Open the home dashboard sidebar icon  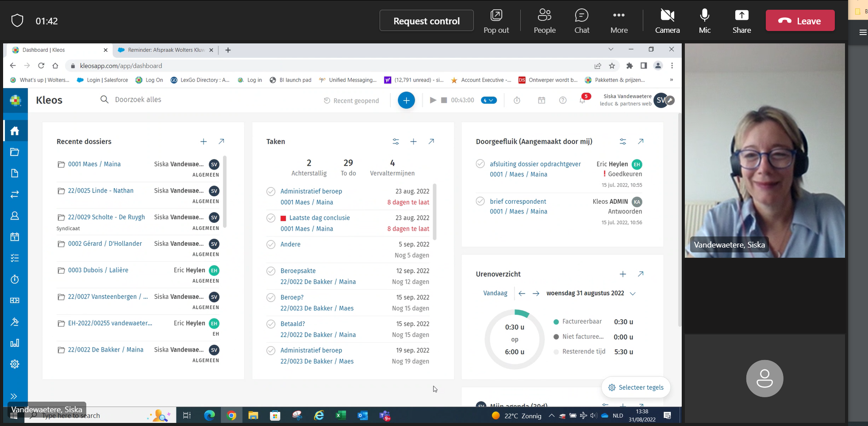[x=15, y=131]
